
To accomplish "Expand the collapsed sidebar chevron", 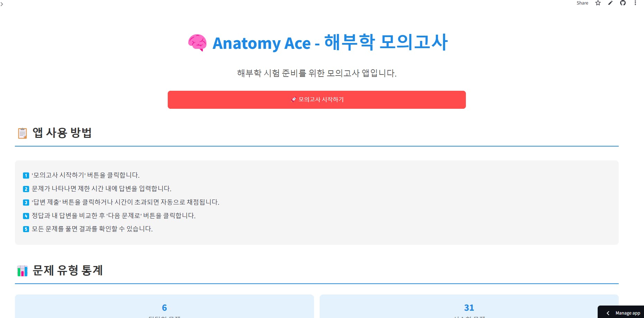I will (x=2, y=4).
